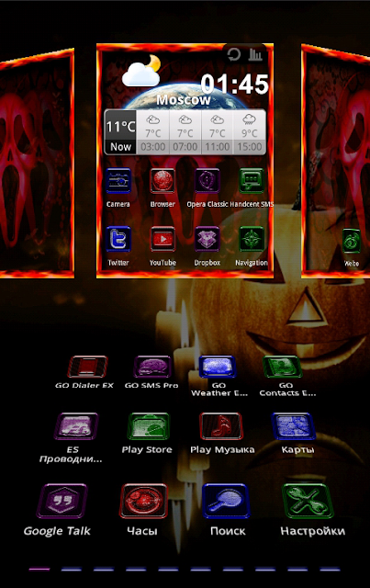Select the 11:00 forecast cell

218,132
